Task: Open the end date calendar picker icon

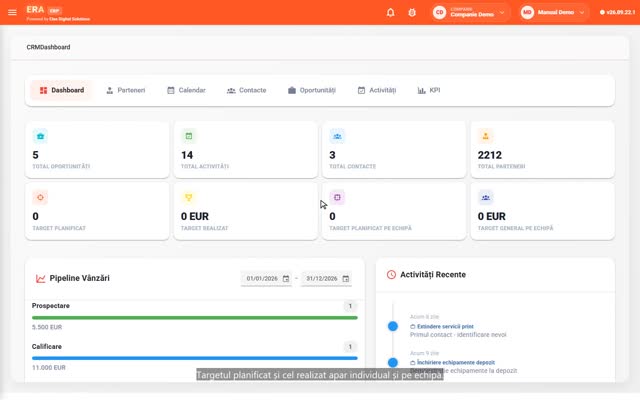Action: point(345,279)
